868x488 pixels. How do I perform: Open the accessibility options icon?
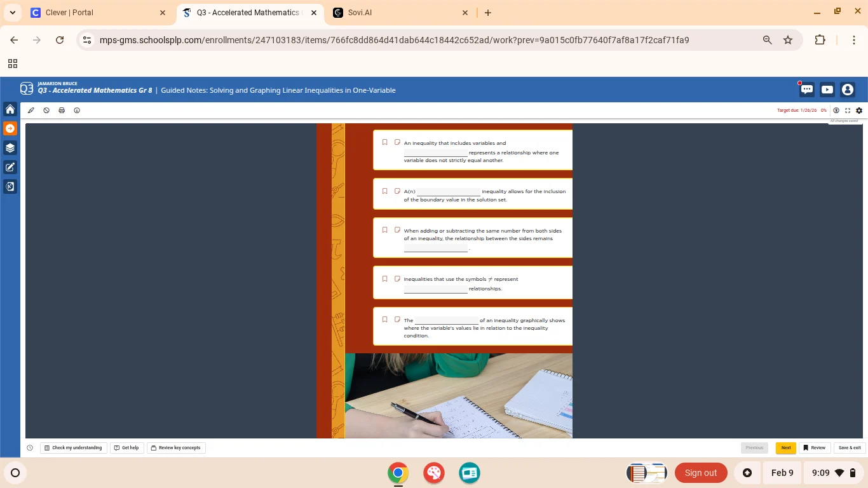click(x=836, y=110)
